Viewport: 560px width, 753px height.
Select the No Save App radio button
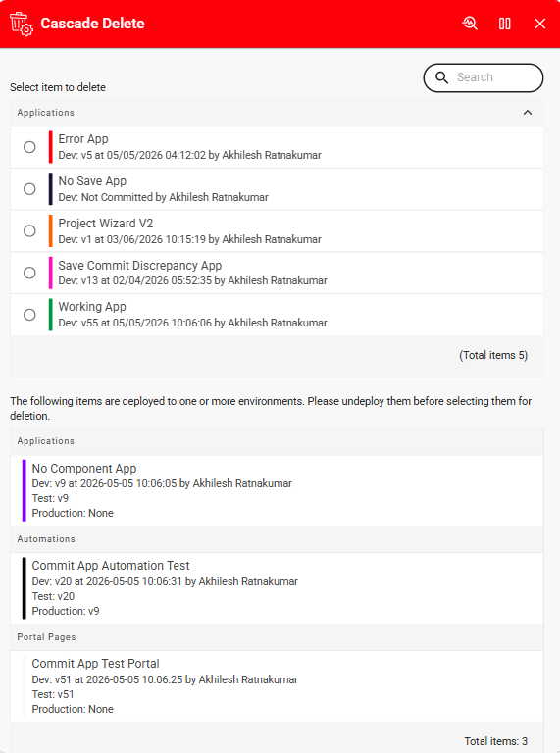[x=29, y=188]
